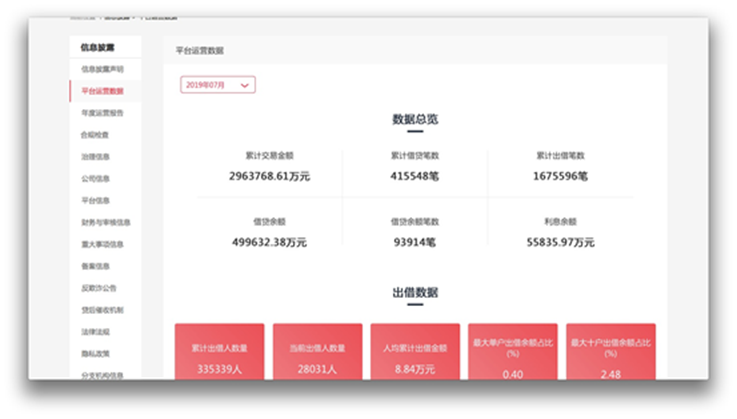Navigate to 平台信息
Viewport: 737px width, 419px height.
tap(95, 200)
